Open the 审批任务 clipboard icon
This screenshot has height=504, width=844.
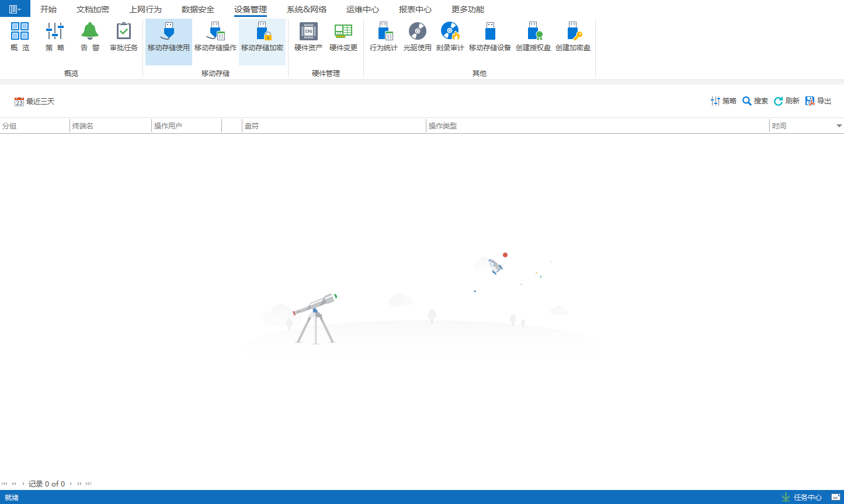(124, 37)
